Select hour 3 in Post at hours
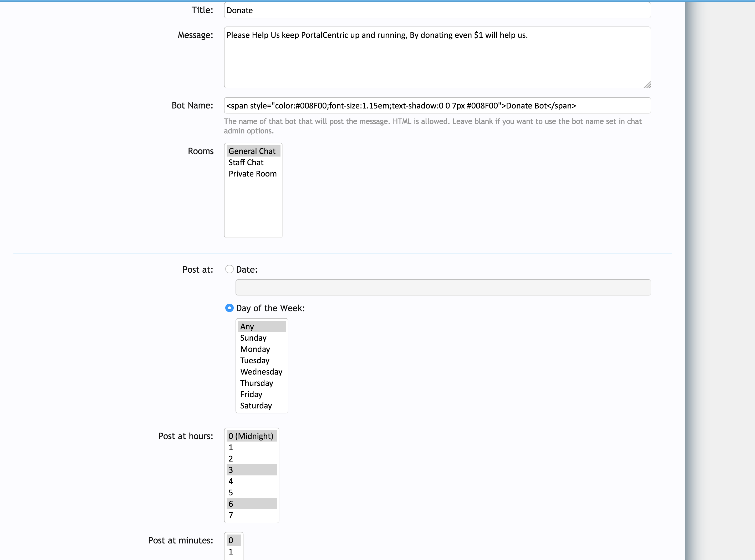 pyautogui.click(x=231, y=470)
